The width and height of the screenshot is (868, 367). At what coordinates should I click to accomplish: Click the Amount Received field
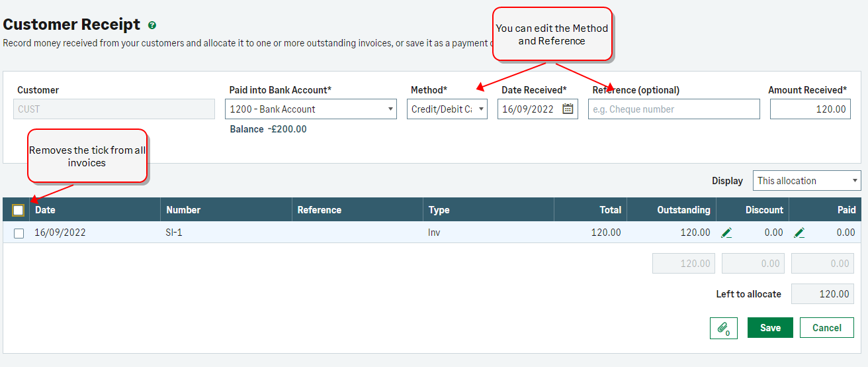click(810, 109)
